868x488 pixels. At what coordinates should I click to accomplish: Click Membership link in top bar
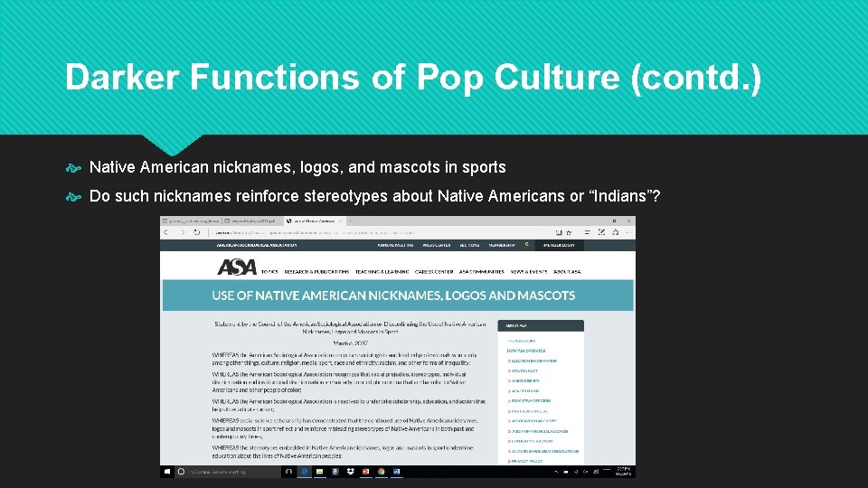click(502, 245)
